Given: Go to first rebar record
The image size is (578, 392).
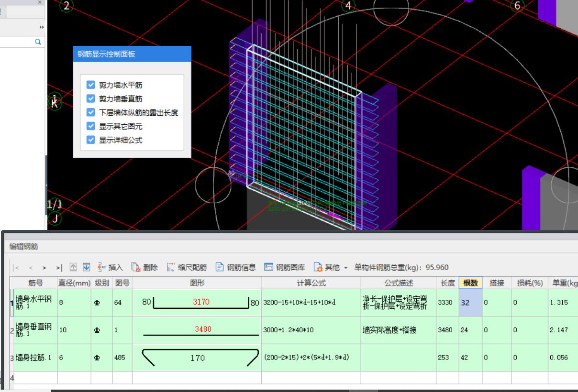Looking at the screenshot, I should coord(16,268).
